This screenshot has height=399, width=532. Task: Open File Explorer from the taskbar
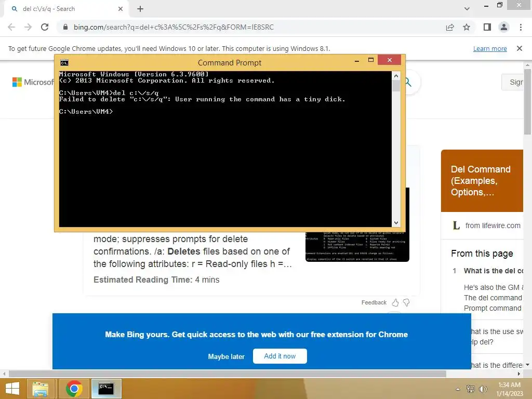[x=41, y=389]
